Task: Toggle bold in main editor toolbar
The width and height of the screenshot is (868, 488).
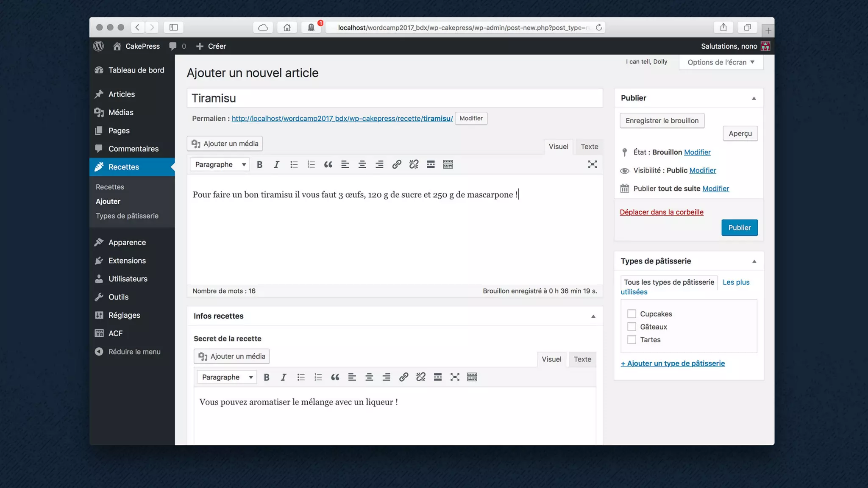Action: 259,164
